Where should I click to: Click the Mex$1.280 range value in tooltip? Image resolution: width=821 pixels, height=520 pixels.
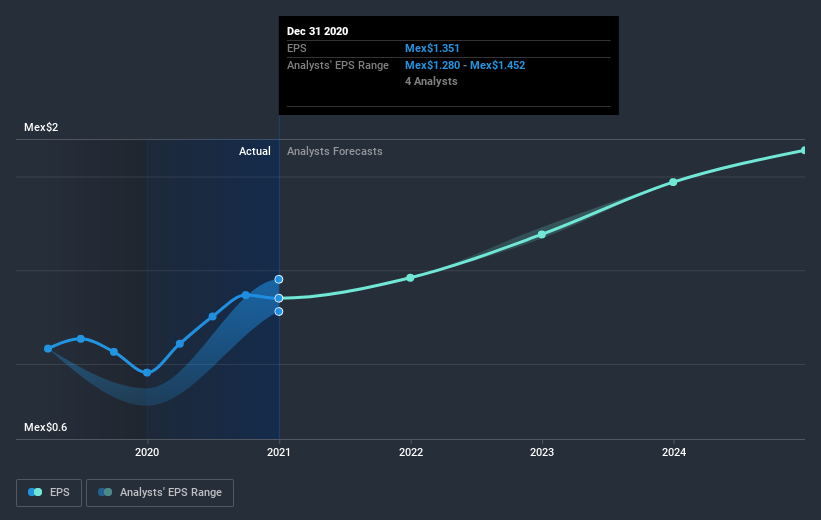[432, 65]
